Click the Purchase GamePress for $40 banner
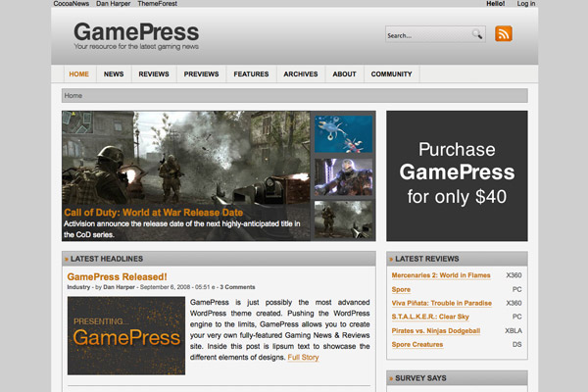Screen dimensions: 588x392 [457, 175]
